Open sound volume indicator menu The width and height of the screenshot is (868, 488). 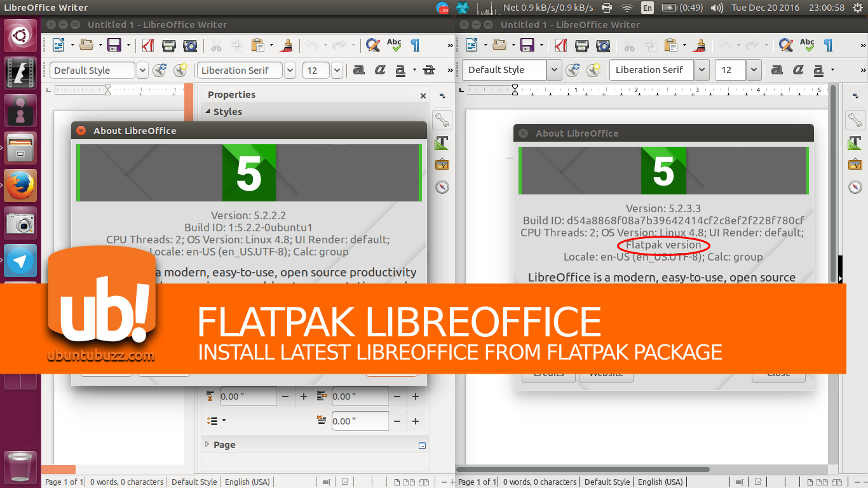point(717,8)
